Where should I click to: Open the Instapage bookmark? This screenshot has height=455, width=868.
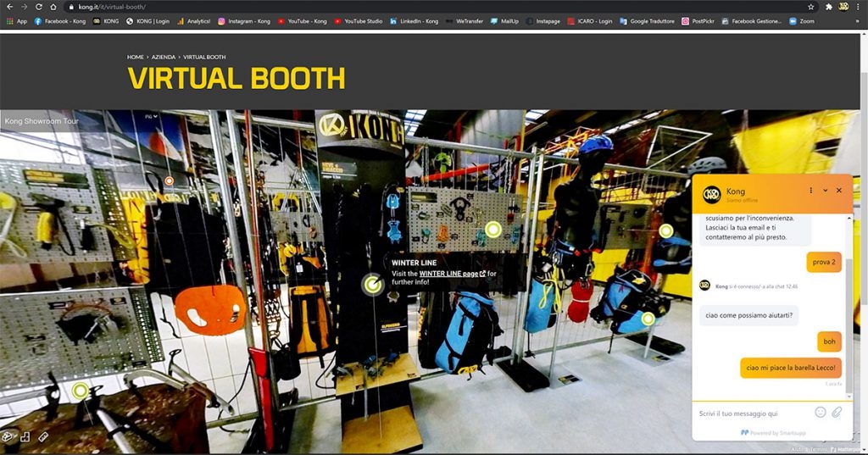click(x=543, y=21)
